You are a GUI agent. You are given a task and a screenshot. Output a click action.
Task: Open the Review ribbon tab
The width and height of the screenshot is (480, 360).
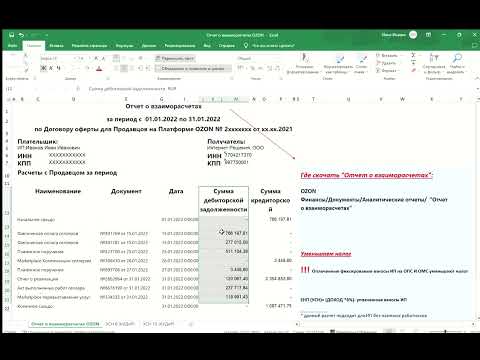[x=180, y=46]
